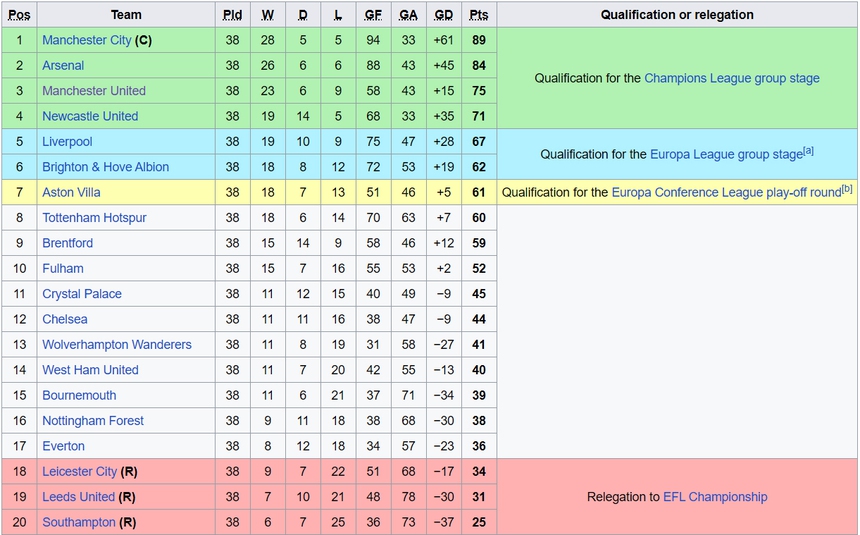Follow the Europa League group stage link

[726, 155]
